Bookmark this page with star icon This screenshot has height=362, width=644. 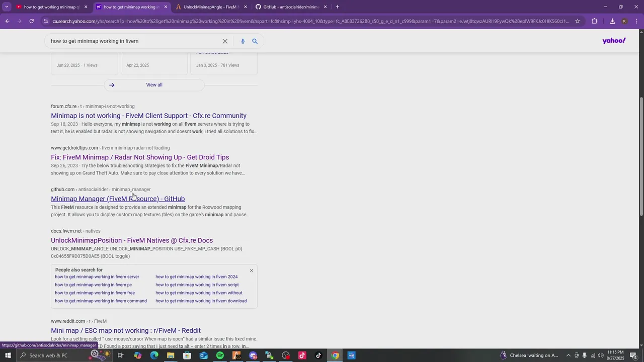[578, 21]
